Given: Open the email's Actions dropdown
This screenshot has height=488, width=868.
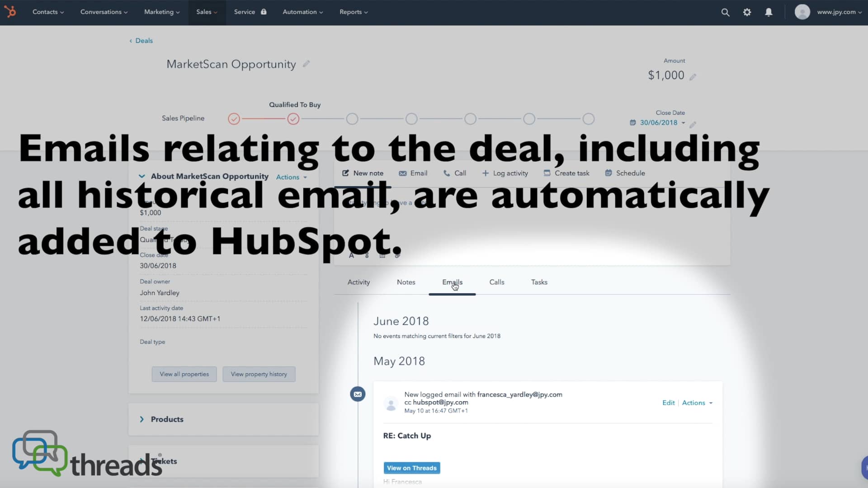Looking at the screenshot, I should [697, 403].
